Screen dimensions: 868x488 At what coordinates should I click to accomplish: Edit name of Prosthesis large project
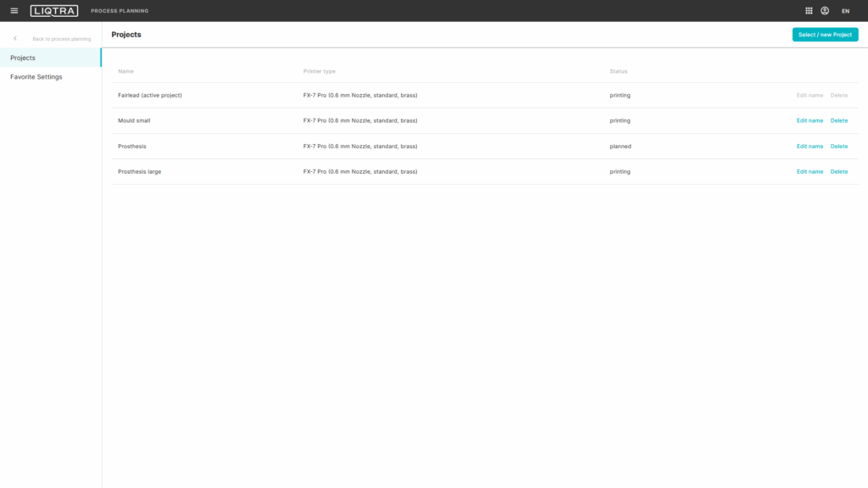point(810,172)
